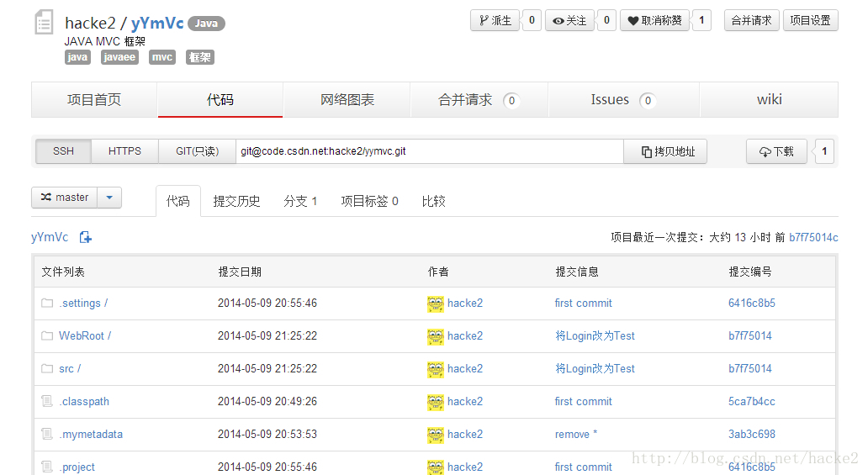
Task: Open the Issues tab
Action: tap(624, 100)
